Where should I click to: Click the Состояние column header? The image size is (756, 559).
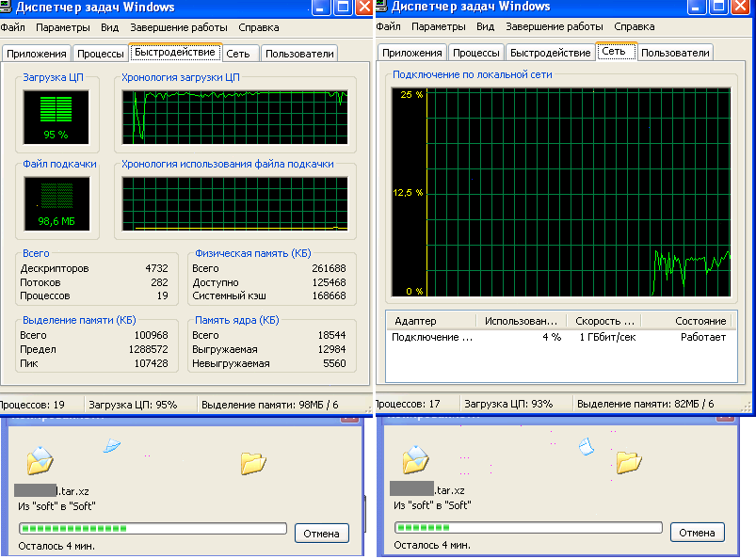[687, 321]
